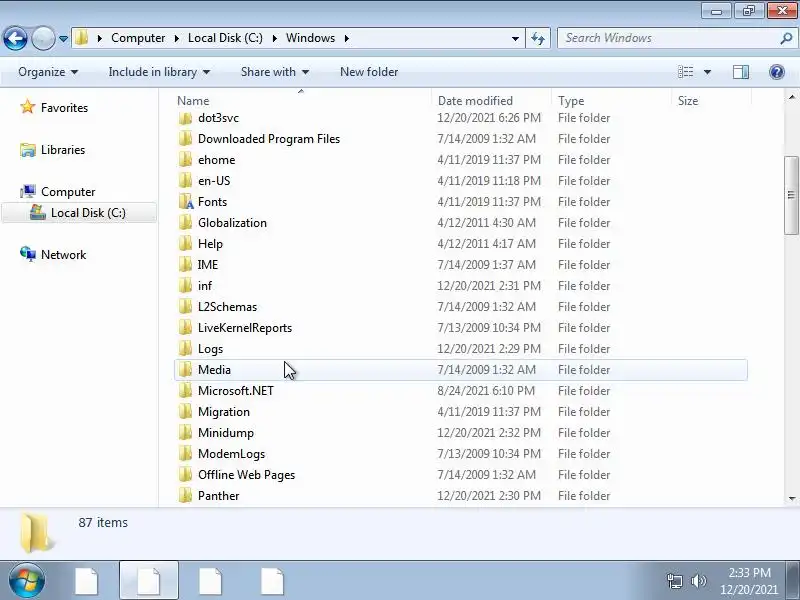Select the LiveKernelReports folder icon
The width and height of the screenshot is (800, 600).
pos(186,328)
